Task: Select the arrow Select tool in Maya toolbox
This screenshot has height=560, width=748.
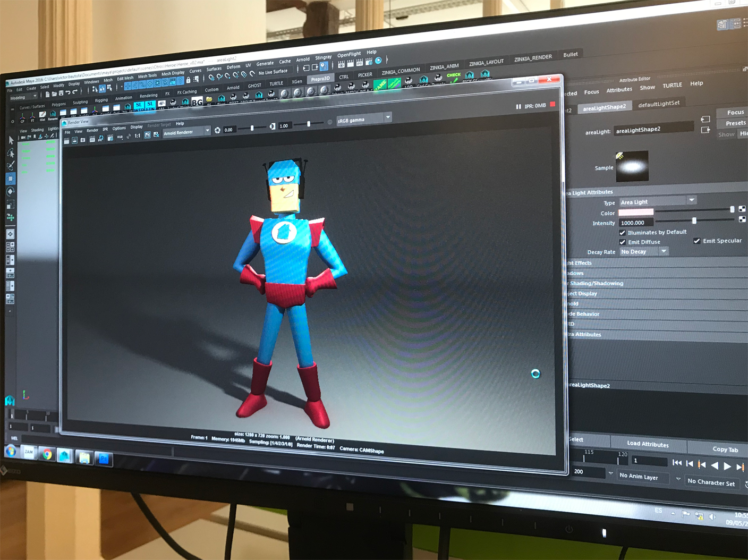Action: pyautogui.click(x=11, y=141)
